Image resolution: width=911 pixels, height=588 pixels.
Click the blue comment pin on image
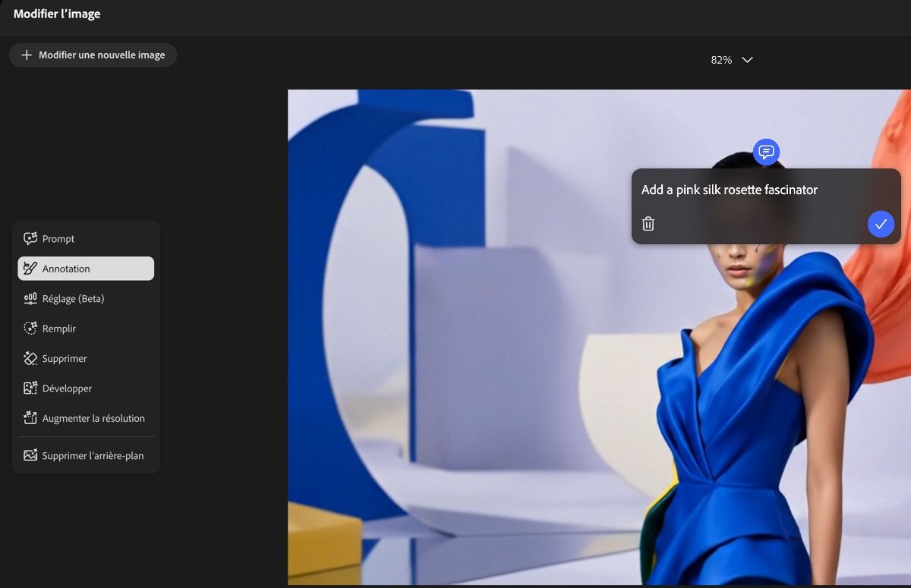pyautogui.click(x=767, y=152)
